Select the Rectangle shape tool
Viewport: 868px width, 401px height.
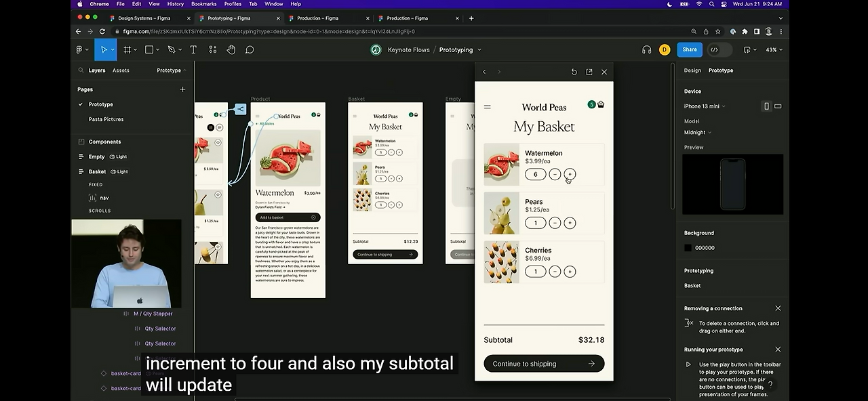(149, 49)
